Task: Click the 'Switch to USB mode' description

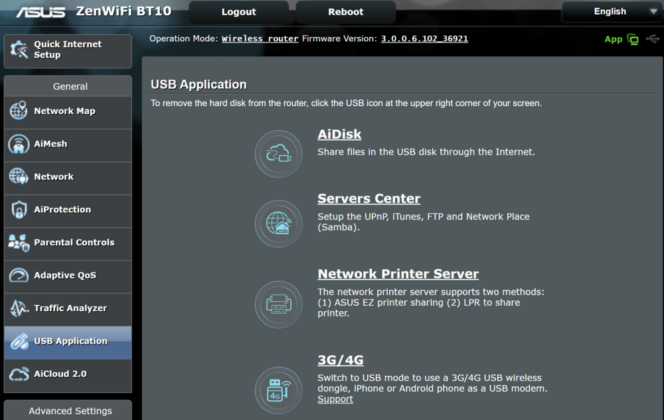Action: coord(432,383)
